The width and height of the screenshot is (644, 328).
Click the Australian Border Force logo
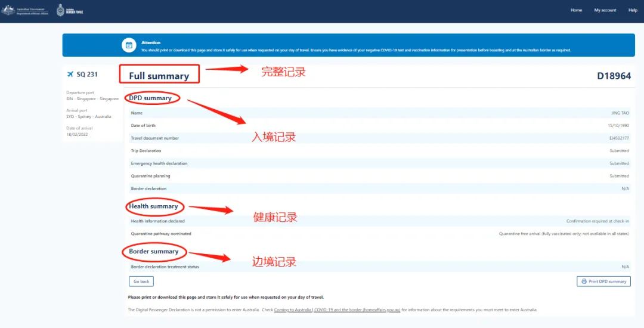[70, 11]
